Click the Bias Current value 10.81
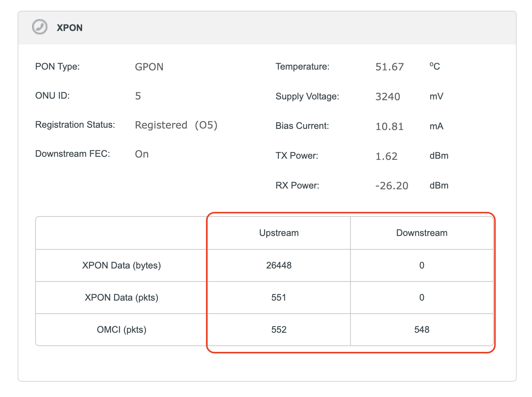Viewport: 532px width, 397px height. pos(389,126)
